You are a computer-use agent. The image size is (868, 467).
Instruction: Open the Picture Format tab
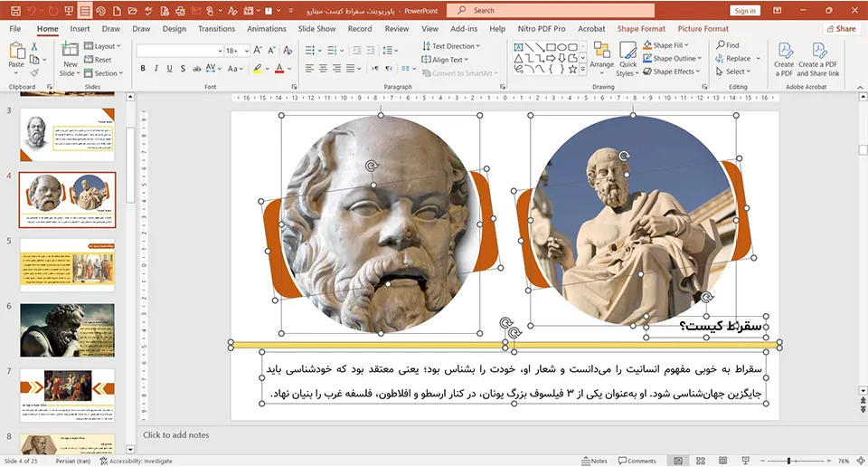click(x=703, y=29)
